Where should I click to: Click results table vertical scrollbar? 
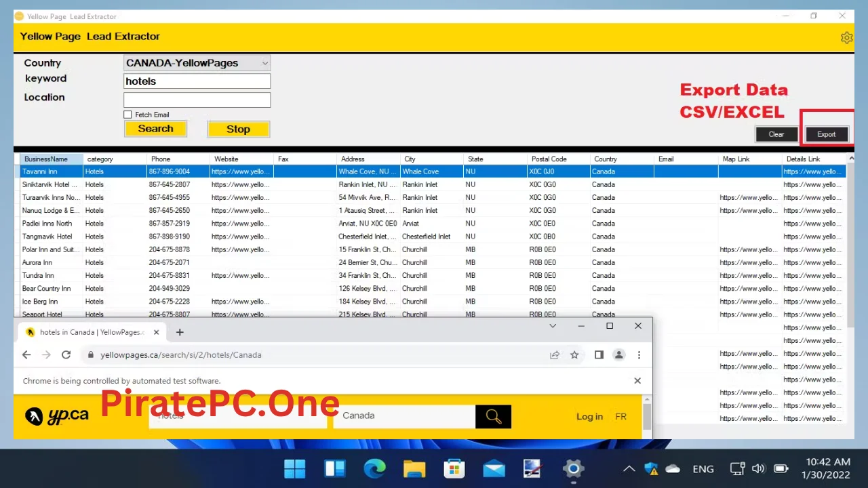click(x=850, y=244)
